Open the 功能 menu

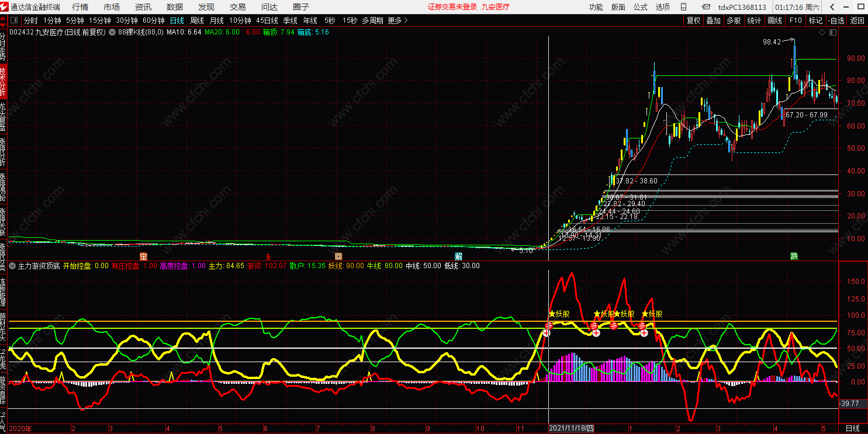(x=596, y=7)
